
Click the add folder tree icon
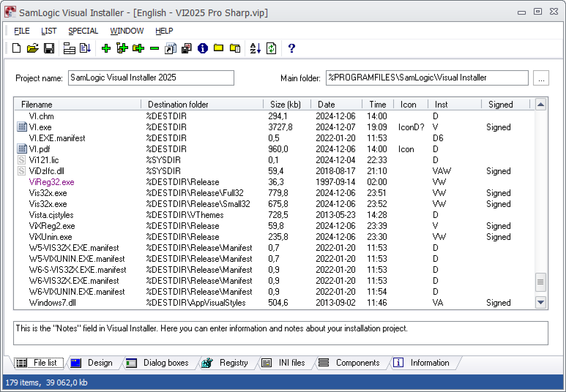click(122, 48)
